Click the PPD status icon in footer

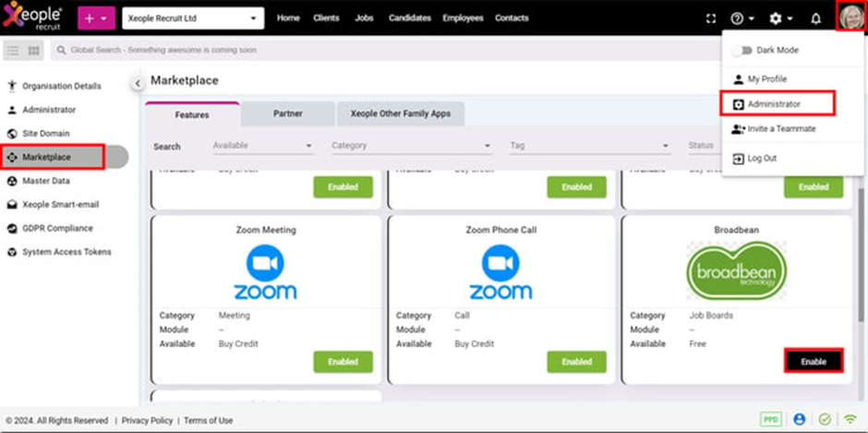770,420
